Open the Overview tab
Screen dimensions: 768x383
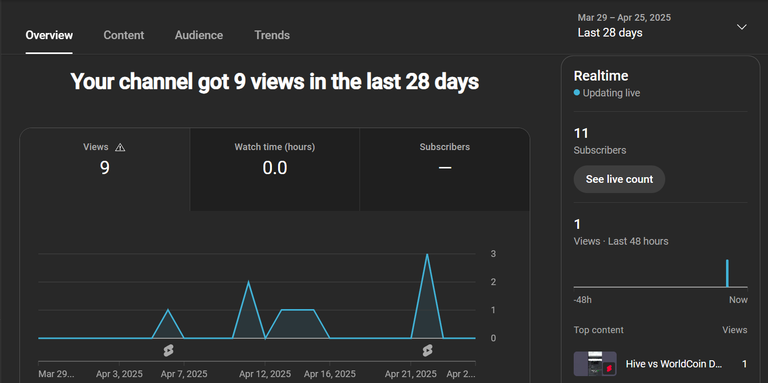[x=49, y=35]
